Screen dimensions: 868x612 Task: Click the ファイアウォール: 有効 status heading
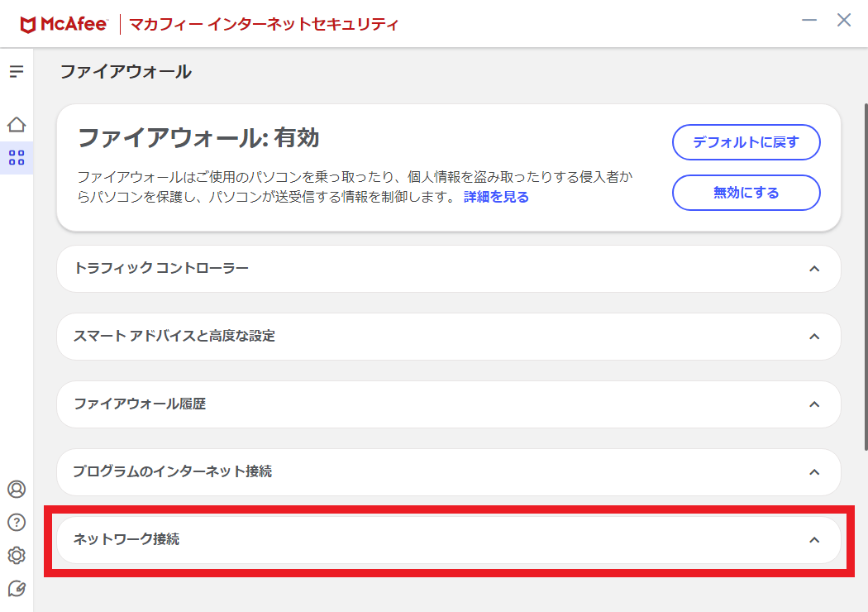198,138
